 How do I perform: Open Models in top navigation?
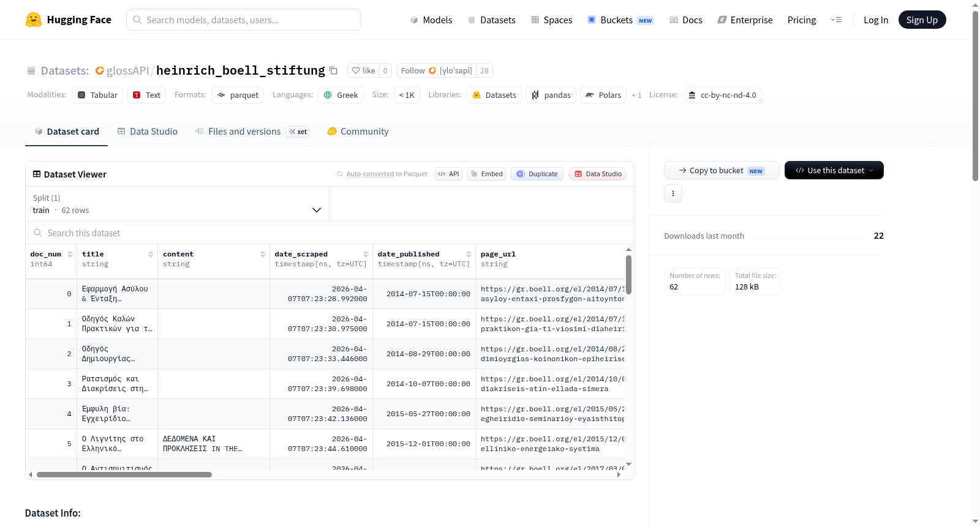(x=431, y=20)
